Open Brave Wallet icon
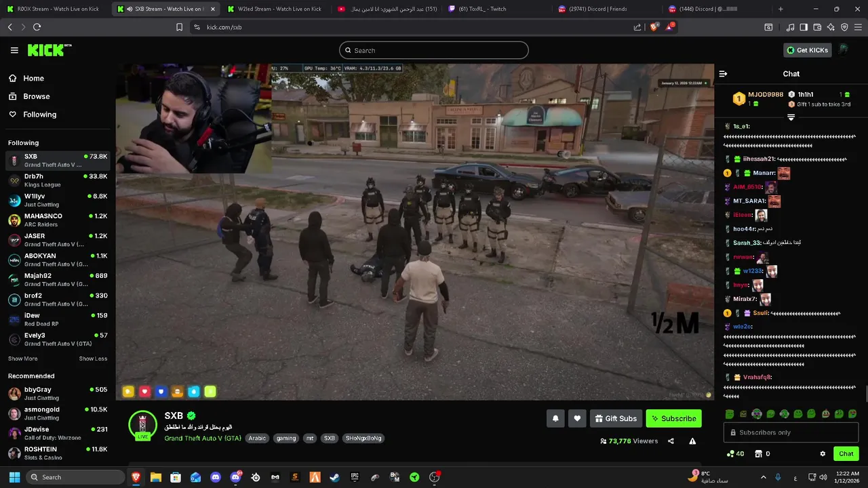The image size is (868, 488). 817,27
